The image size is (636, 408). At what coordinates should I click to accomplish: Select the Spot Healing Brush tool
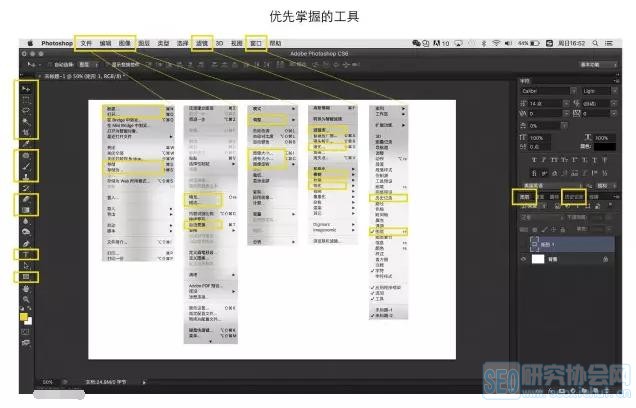26,155
